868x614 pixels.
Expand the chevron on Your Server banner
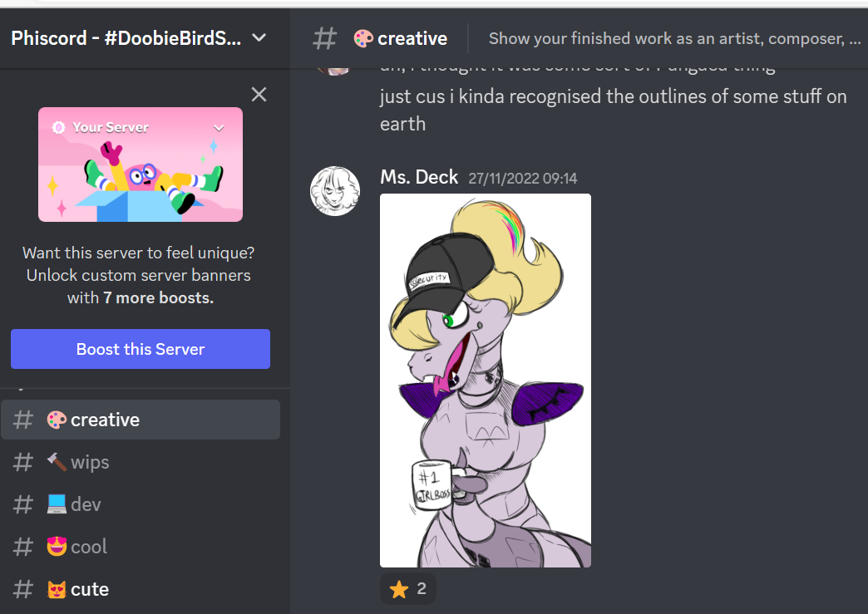tap(219, 128)
